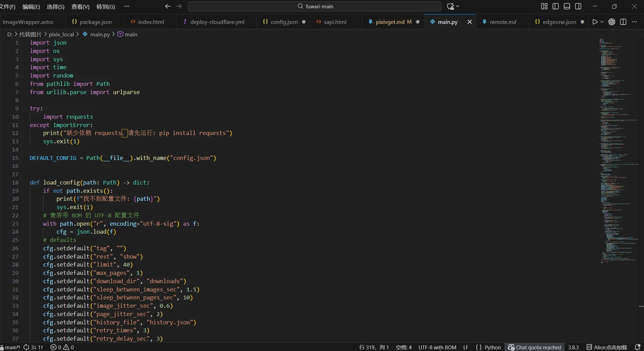Go back with the left arrow
Viewport: 644px width, 351px height.
pyautogui.click(x=168, y=6)
